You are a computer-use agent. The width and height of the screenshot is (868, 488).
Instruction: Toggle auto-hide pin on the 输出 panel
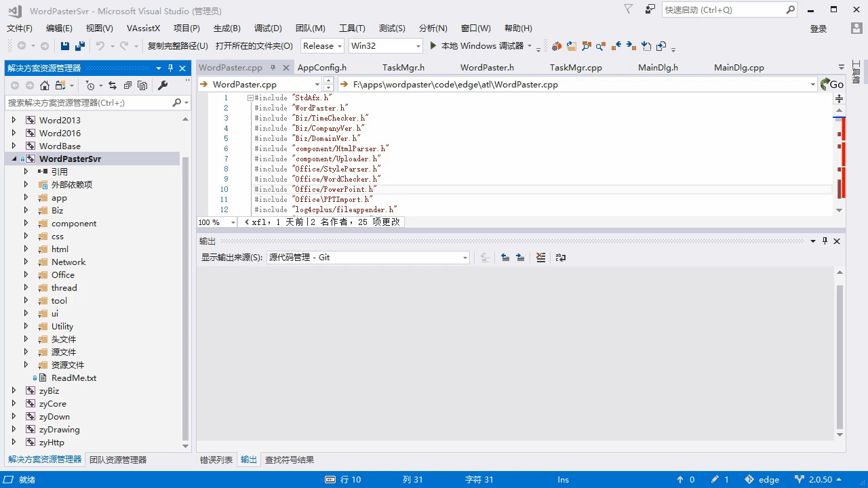click(825, 241)
